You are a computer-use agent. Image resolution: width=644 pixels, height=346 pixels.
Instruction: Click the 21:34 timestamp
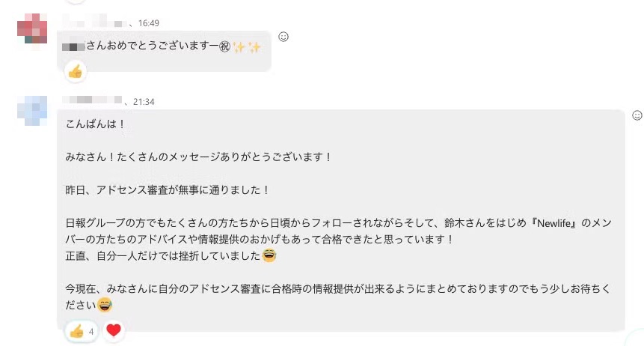(x=144, y=101)
